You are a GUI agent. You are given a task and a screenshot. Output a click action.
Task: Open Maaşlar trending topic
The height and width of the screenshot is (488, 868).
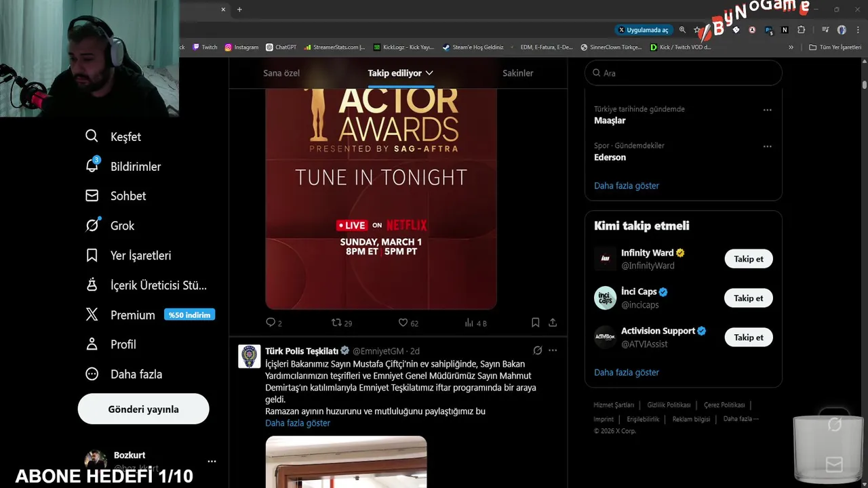point(610,121)
